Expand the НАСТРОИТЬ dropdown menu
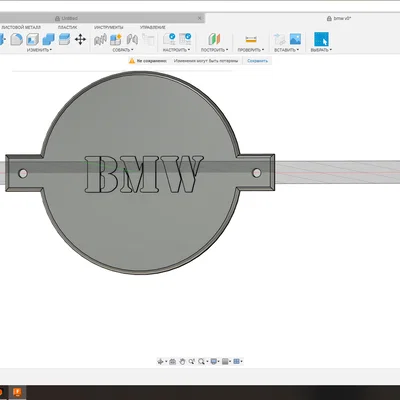Viewport: 400px width, 400px height. 176,50
